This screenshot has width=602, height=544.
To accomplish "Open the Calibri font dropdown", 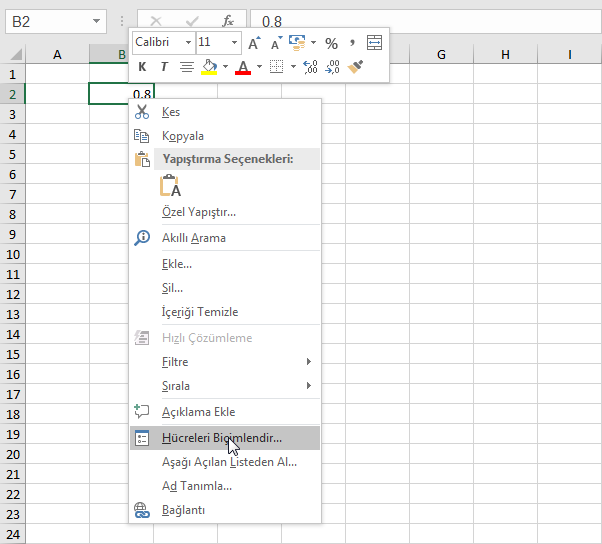I will click(x=188, y=43).
